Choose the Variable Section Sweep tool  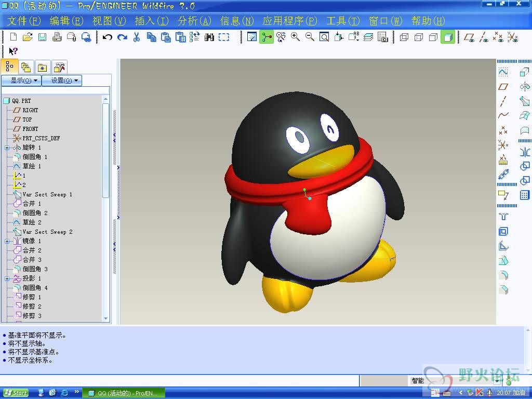coord(525,101)
